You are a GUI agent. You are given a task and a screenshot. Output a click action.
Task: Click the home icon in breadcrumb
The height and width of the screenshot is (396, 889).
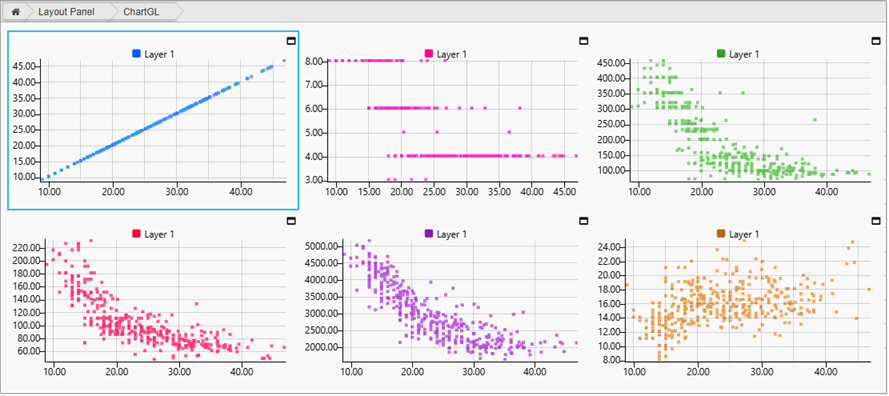click(15, 11)
